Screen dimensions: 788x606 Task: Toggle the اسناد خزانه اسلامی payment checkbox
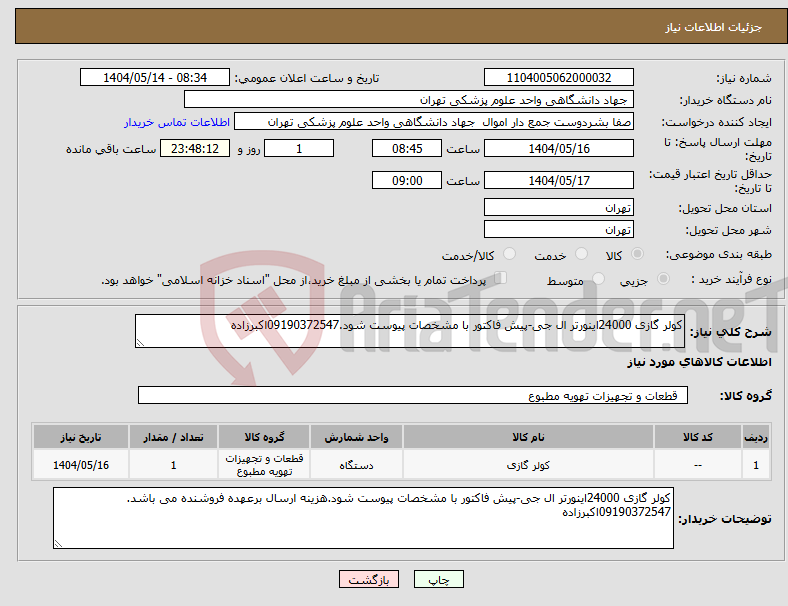click(501, 278)
